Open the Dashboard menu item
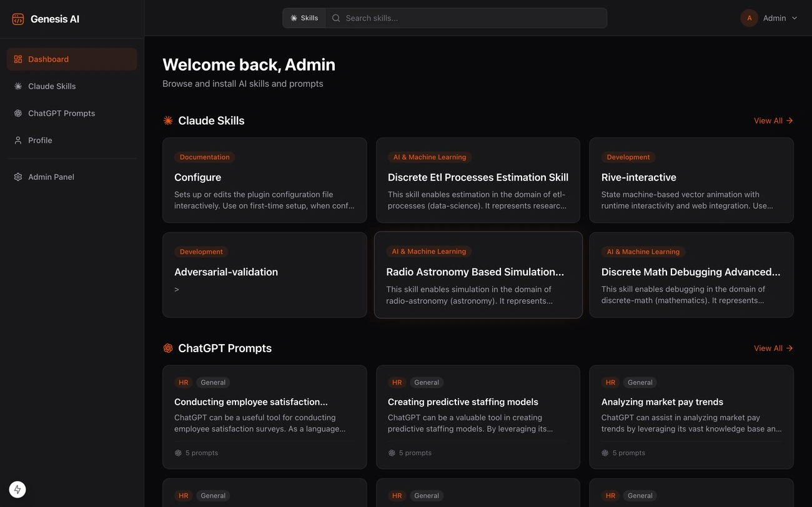This screenshot has height=507, width=812. 72,59
